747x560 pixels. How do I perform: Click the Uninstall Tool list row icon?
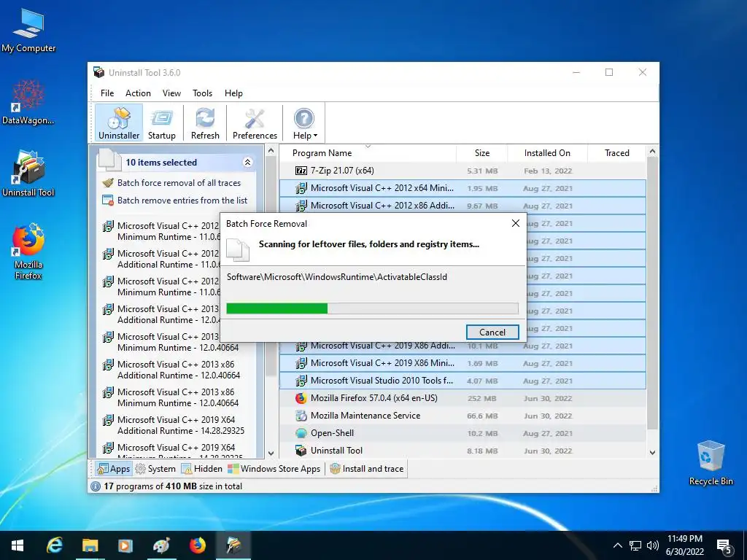(301, 451)
